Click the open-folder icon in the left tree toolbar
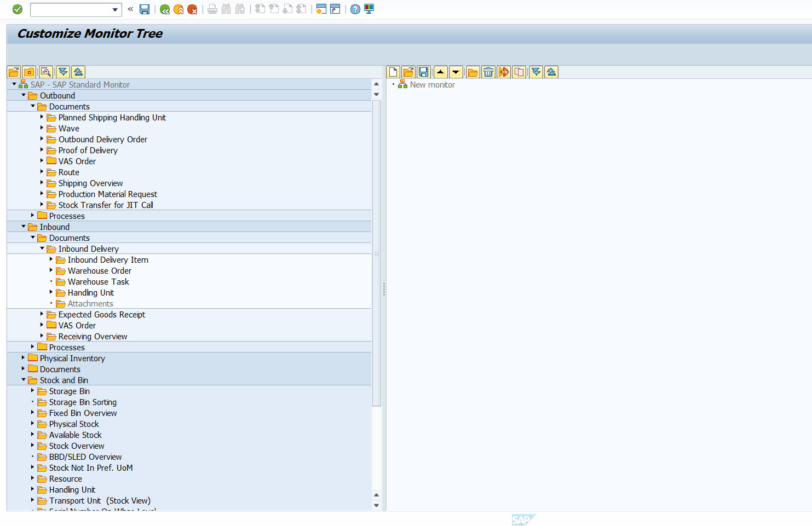 (14, 72)
